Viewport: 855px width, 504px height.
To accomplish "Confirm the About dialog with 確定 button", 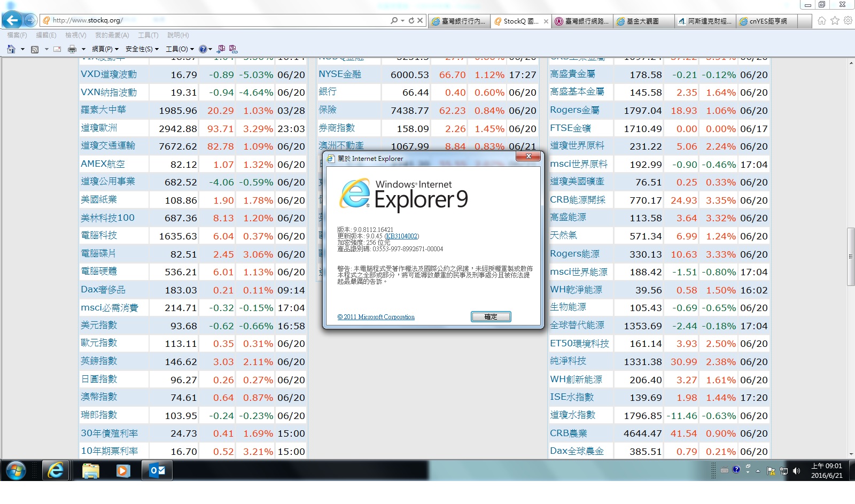I will 491,317.
